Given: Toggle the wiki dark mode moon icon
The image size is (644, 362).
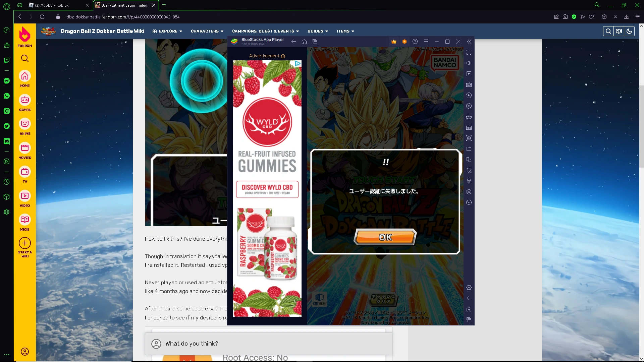Looking at the screenshot, I should (629, 31).
